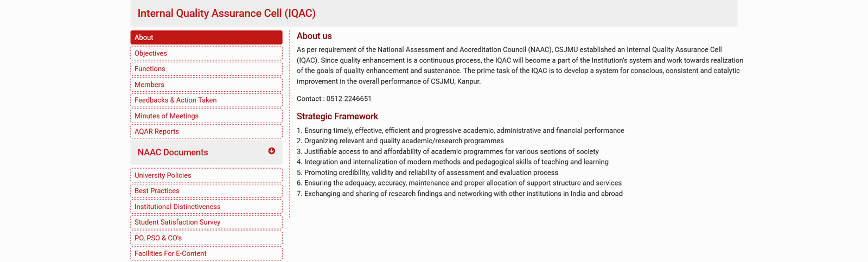Open University Policies link
The height and width of the screenshot is (262, 868).
(163, 175)
